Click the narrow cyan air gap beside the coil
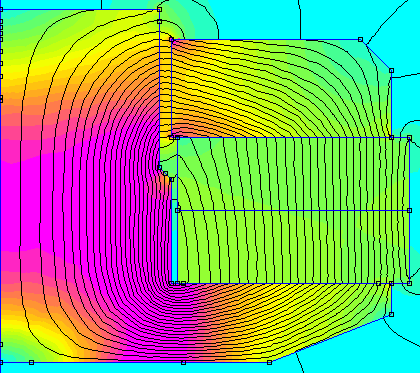This screenshot has height=373, width=420. pyautogui.click(x=174, y=240)
